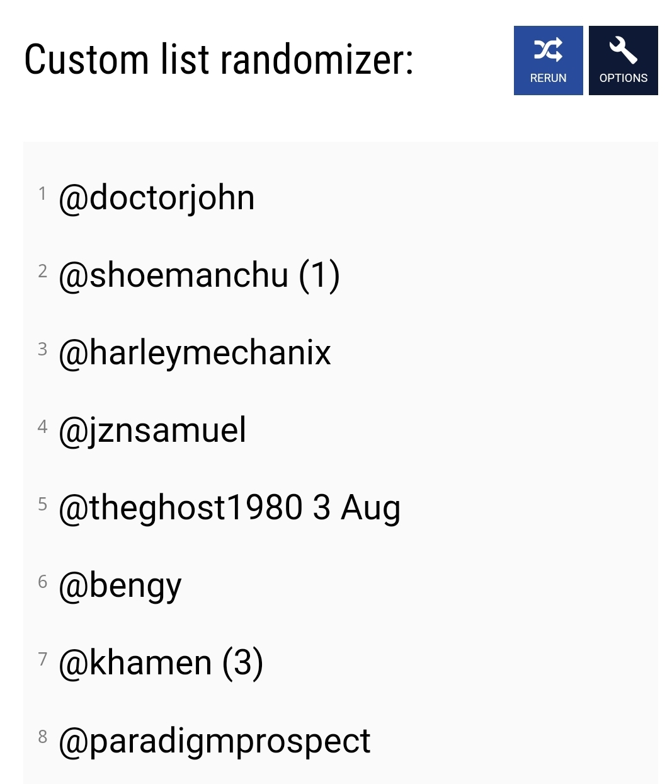Click the @khamen (3) entry
This screenshot has height=784, width=672.
(x=161, y=664)
